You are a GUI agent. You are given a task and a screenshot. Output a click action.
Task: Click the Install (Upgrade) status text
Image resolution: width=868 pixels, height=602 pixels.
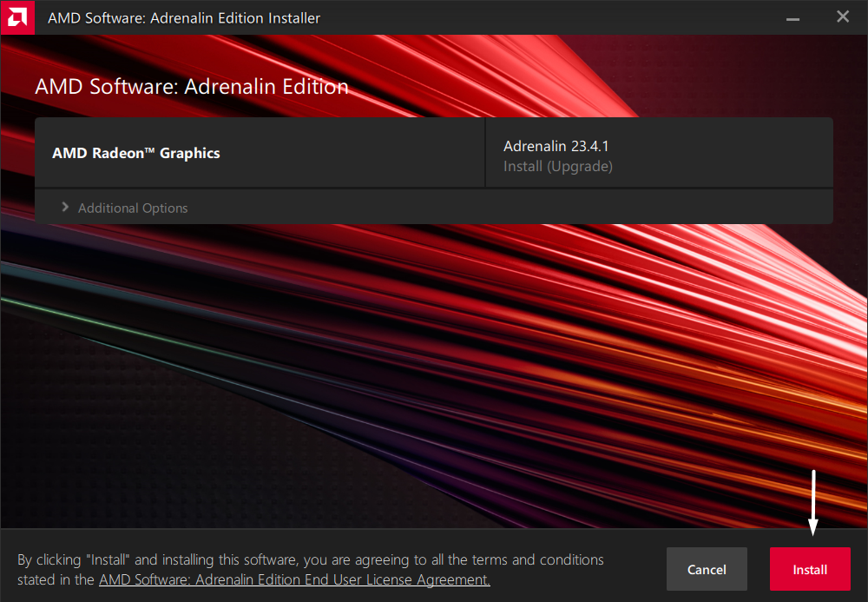557,166
